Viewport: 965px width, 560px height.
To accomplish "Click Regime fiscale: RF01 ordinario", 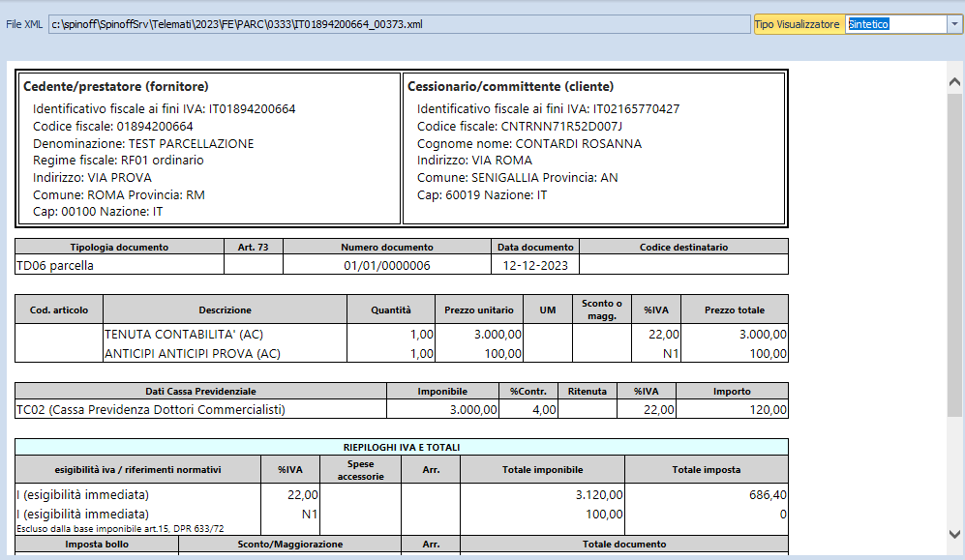I will tap(118, 160).
